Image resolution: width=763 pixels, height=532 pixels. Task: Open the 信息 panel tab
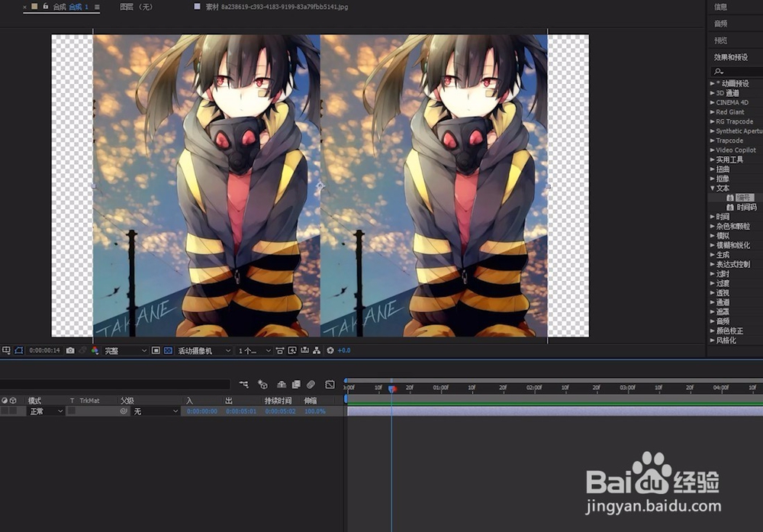coord(721,7)
